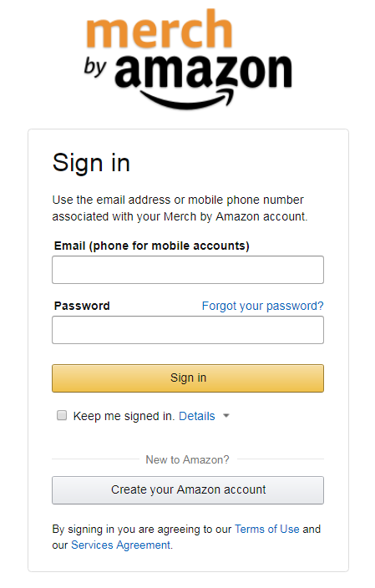Viewport: 375px width, 588px height.
Task: Open the Services Agreement link
Action: [121, 545]
